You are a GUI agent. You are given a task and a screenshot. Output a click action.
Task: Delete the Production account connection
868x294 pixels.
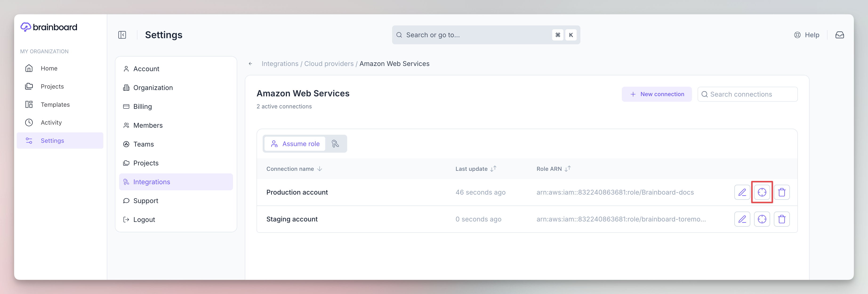tap(782, 192)
